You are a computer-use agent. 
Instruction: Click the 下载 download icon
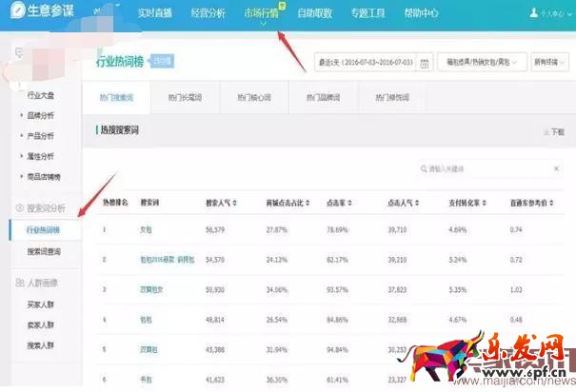pyautogui.click(x=546, y=131)
